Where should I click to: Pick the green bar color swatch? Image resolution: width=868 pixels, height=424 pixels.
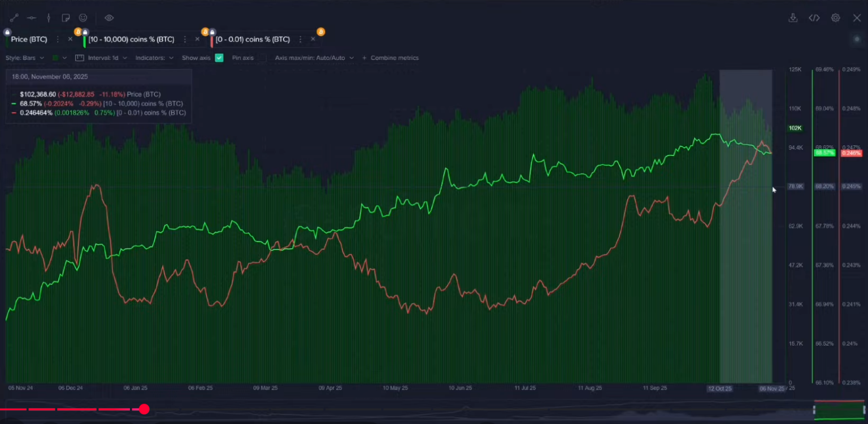click(x=54, y=58)
